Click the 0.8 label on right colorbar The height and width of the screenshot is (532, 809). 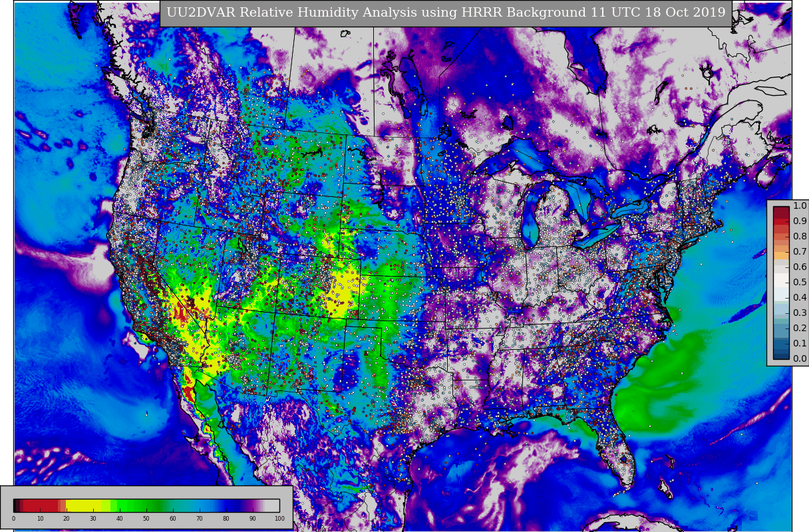(x=800, y=236)
